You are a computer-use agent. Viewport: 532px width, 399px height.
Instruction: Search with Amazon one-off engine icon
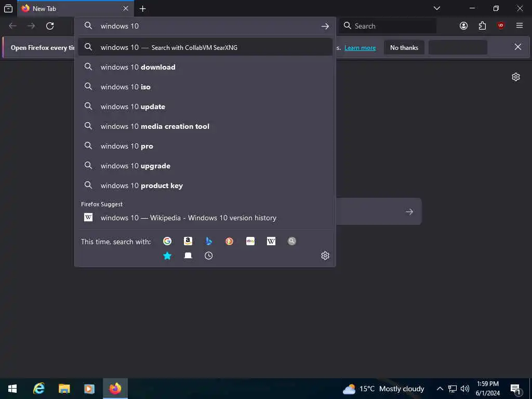[x=188, y=241]
